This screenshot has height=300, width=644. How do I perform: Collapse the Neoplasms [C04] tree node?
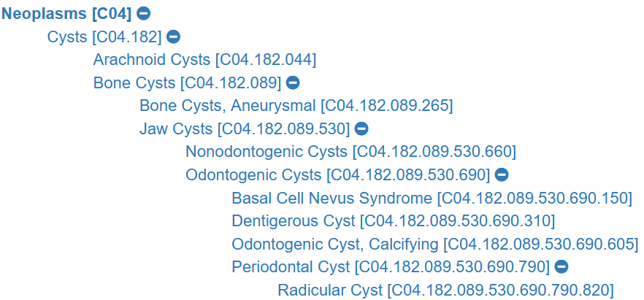pos(145,13)
